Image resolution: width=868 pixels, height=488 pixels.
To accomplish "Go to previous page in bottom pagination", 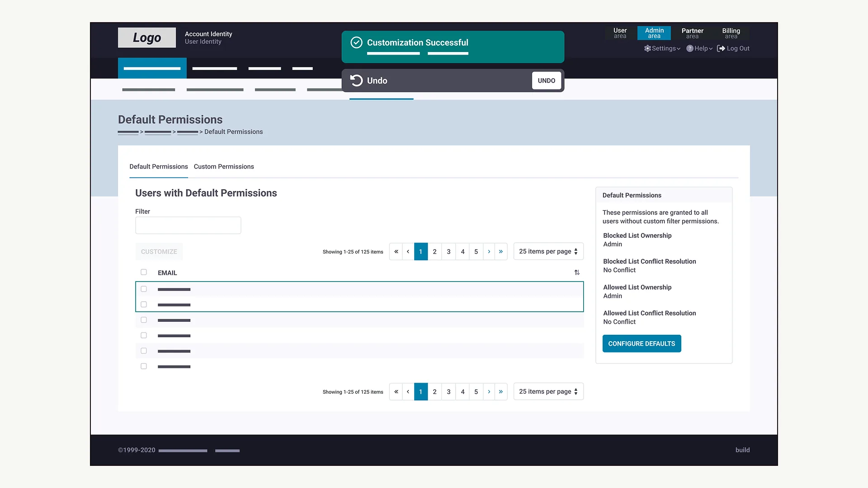I will click(408, 392).
